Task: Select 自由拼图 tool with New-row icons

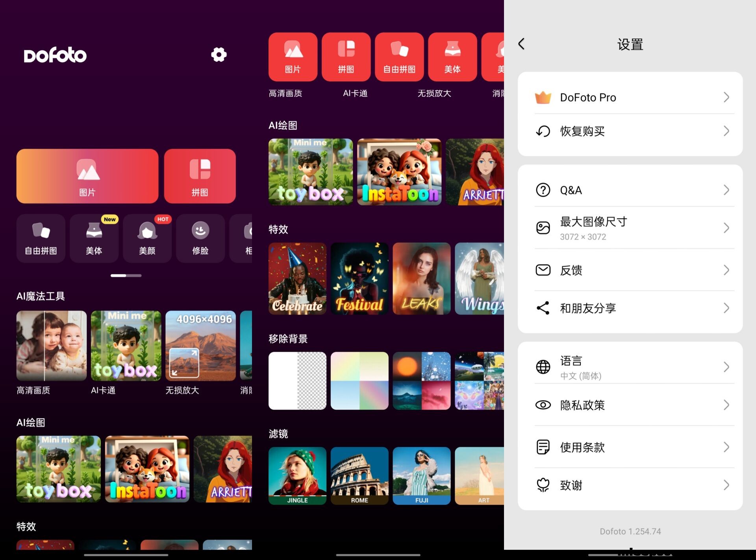Action: [x=41, y=238]
